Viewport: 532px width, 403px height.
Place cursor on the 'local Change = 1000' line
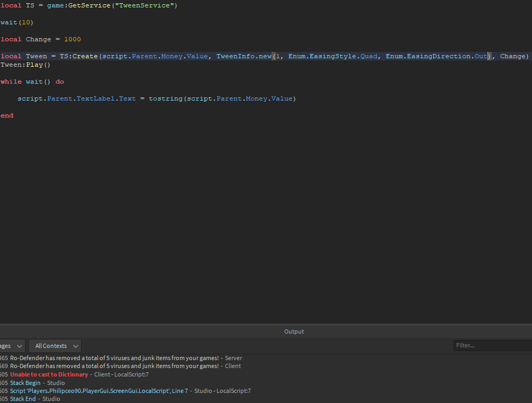click(41, 39)
